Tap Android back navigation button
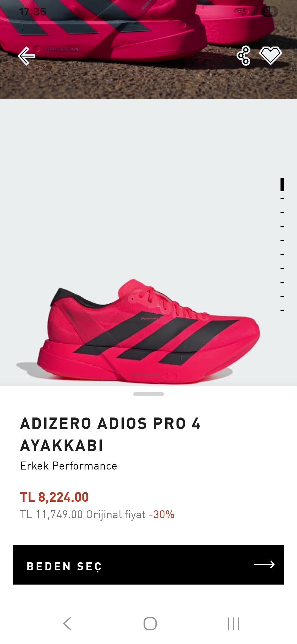The height and width of the screenshot is (644, 297). coord(67,623)
